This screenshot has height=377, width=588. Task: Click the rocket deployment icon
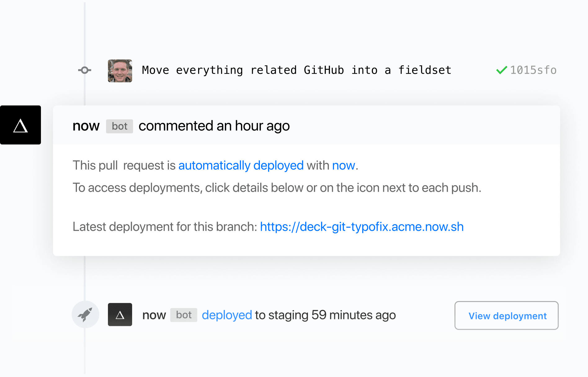coord(85,314)
